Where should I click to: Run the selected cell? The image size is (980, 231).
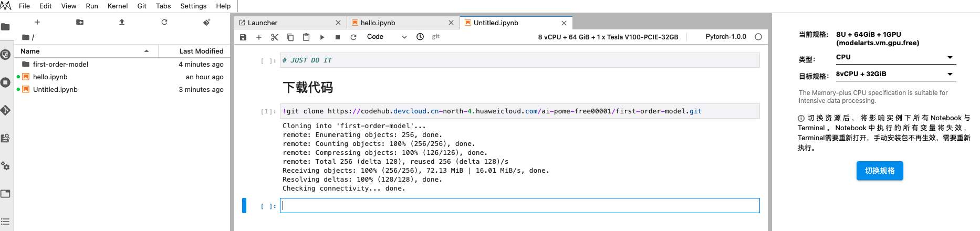pos(322,37)
